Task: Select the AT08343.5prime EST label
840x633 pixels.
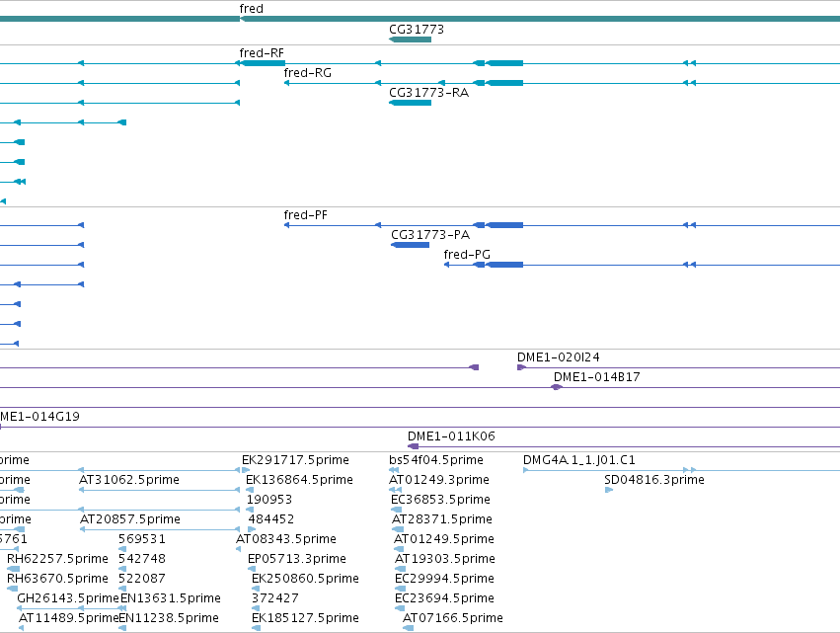Action: click(x=286, y=539)
